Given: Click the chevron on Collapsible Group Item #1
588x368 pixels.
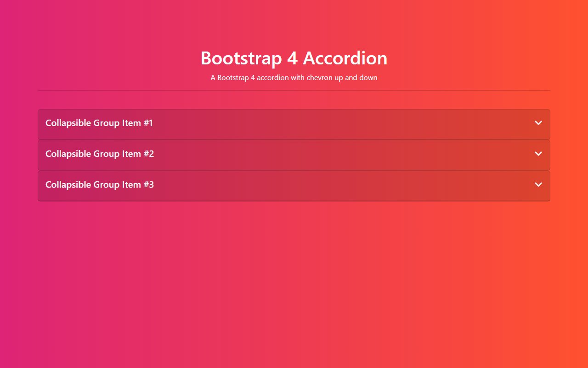Looking at the screenshot, I should point(538,123).
